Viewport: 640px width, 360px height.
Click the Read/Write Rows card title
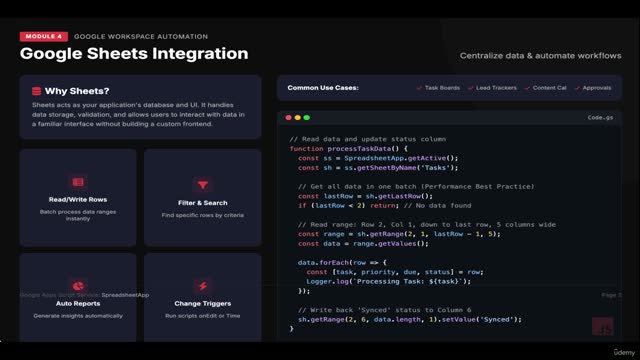(x=78, y=199)
